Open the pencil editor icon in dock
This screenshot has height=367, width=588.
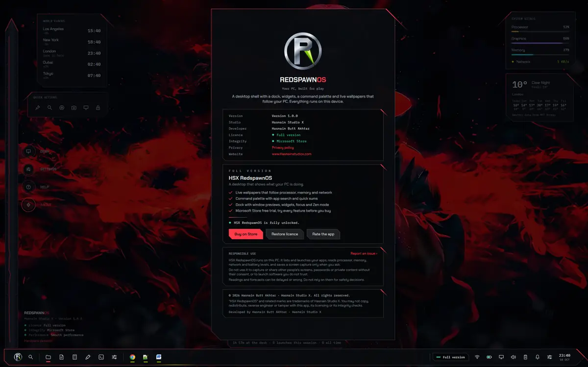pos(88,357)
